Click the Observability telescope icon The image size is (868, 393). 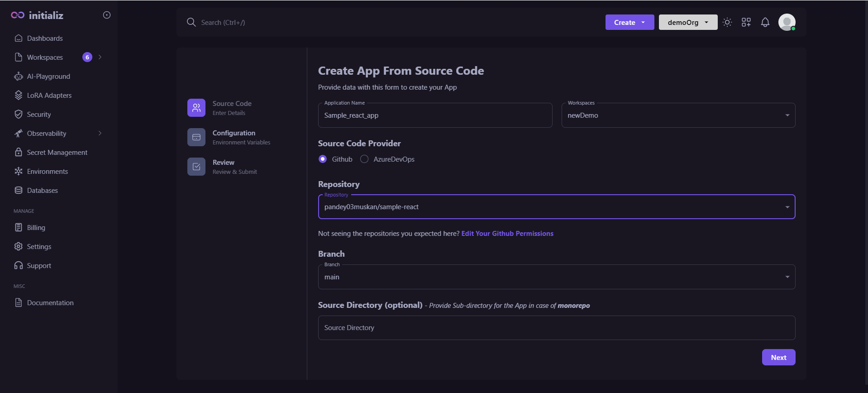[x=19, y=134]
